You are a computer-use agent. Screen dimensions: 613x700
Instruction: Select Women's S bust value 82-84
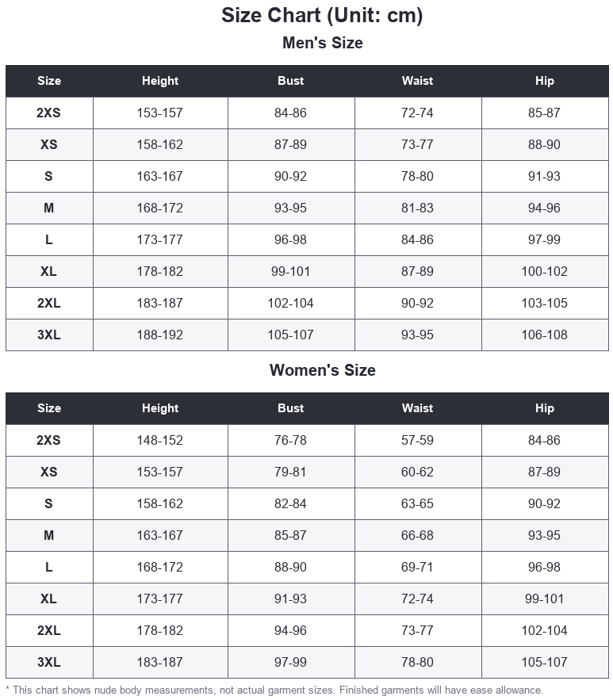(290, 503)
